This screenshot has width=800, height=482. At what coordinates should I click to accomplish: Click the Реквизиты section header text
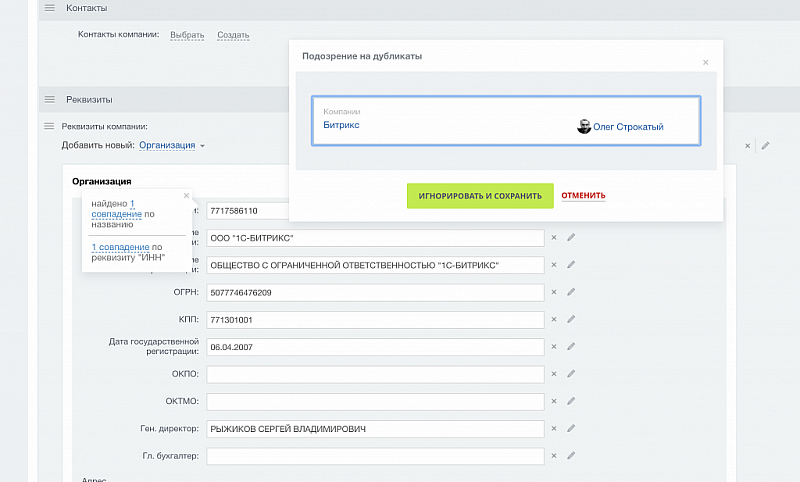(89, 99)
